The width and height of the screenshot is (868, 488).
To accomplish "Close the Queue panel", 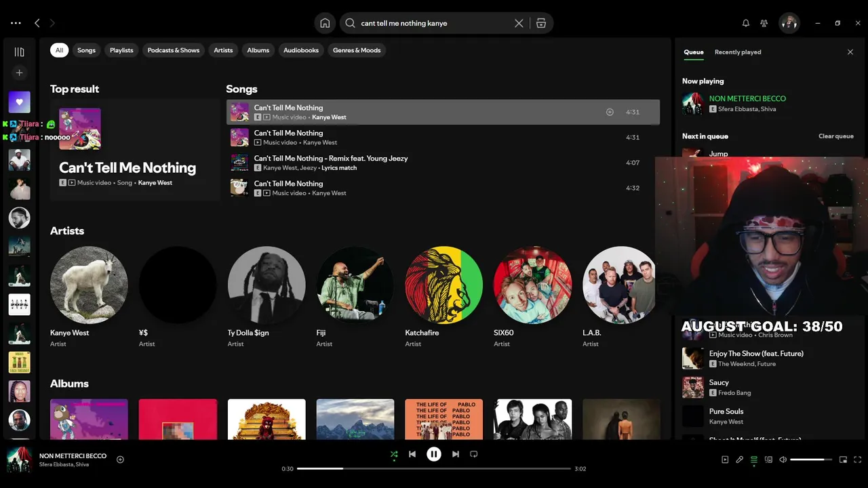I will point(850,52).
